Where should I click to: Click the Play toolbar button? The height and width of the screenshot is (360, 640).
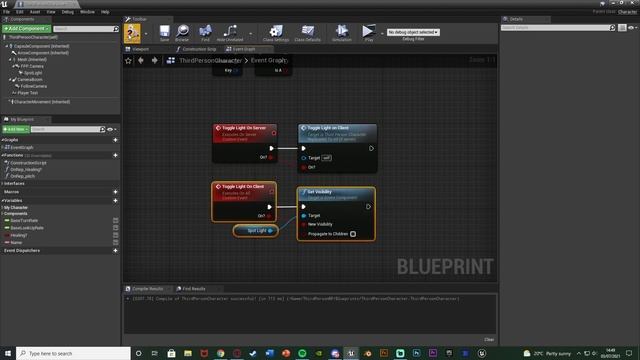click(369, 33)
